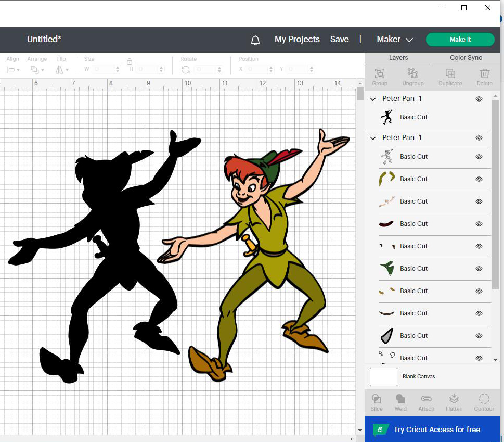This screenshot has width=504, height=442.
Task: Click the Group icon in Layers panel
Action: [x=380, y=74]
